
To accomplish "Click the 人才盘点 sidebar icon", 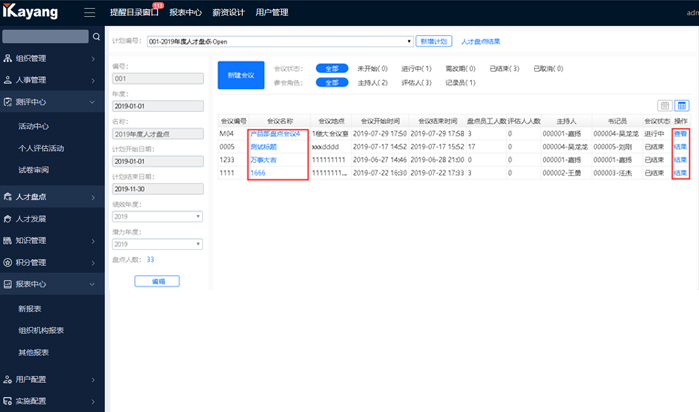I will pyautogui.click(x=9, y=198).
